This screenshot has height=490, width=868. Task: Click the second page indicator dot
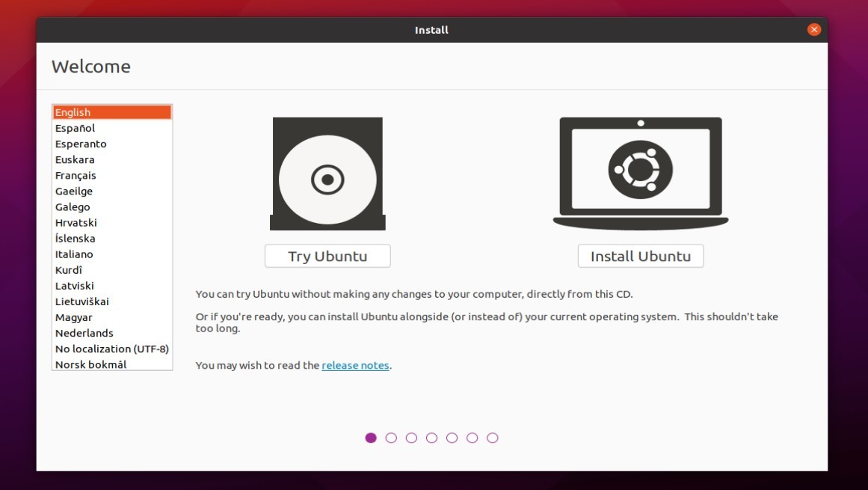point(391,438)
